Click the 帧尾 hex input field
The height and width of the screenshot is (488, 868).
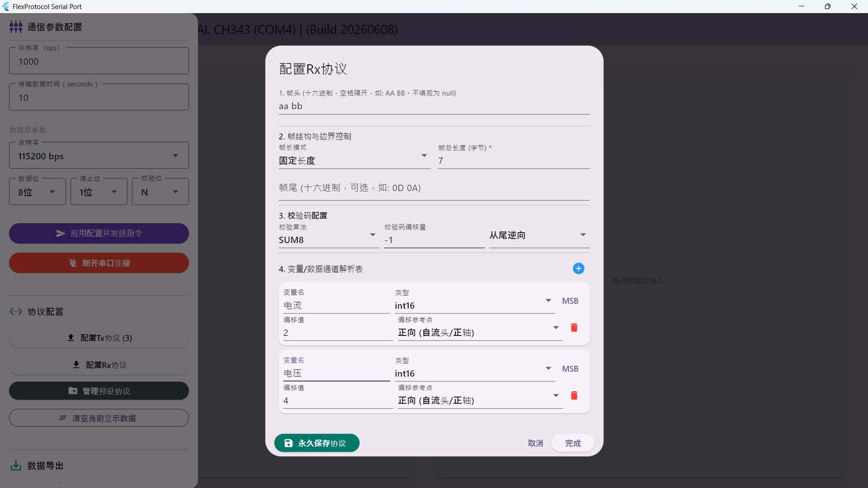click(434, 188)
